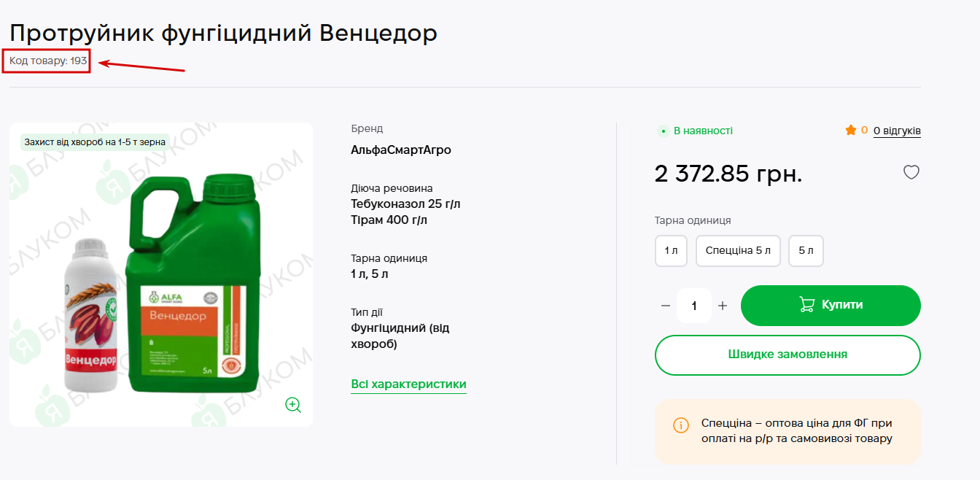Click the product title Протруйник фунгiцидний Венцедор
The width and height of the screenshot is (980, 480).
coord(223,33)
